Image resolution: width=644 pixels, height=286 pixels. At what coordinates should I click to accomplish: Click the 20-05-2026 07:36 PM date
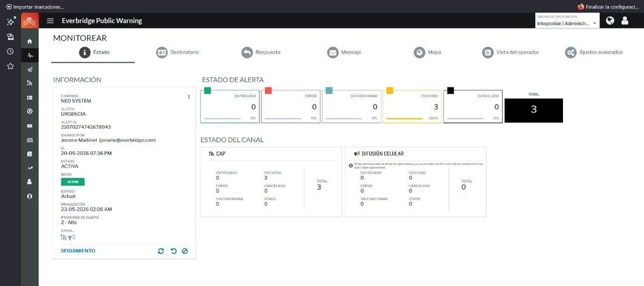click(x=86, y=153)
